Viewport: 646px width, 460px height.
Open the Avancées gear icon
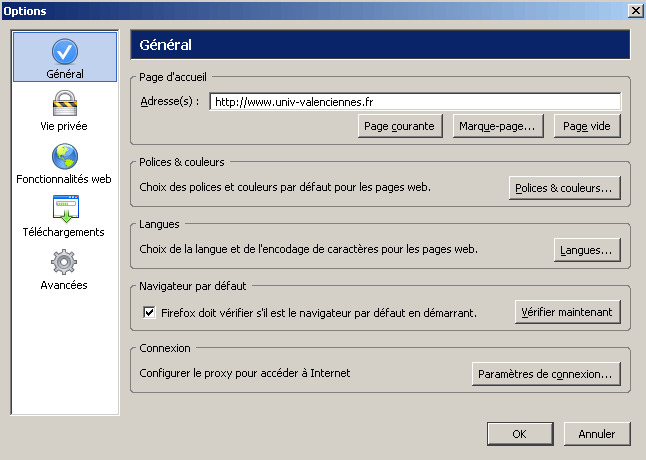(x=65, y=262)
